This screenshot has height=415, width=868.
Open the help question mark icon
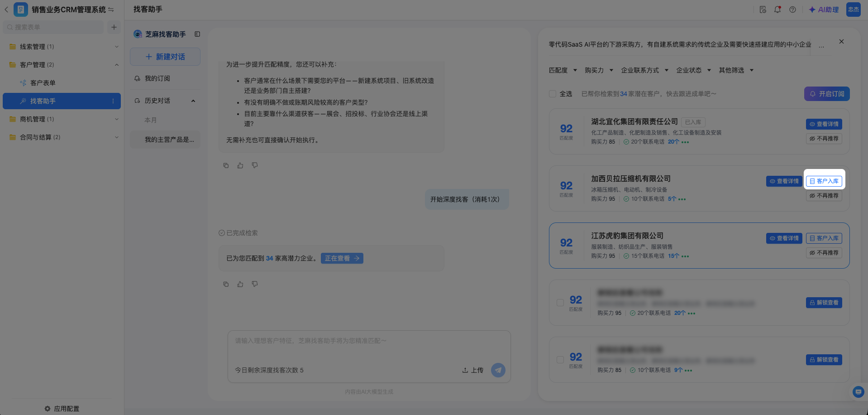point(792,10)
